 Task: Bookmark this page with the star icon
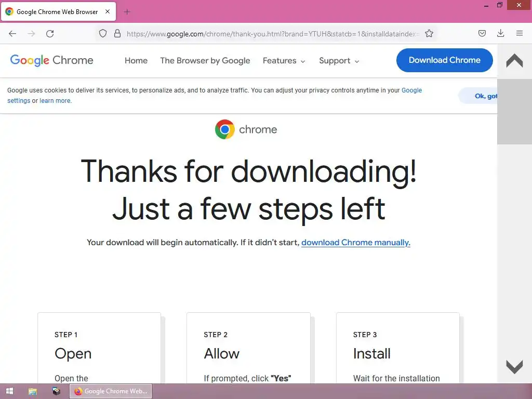429,33
